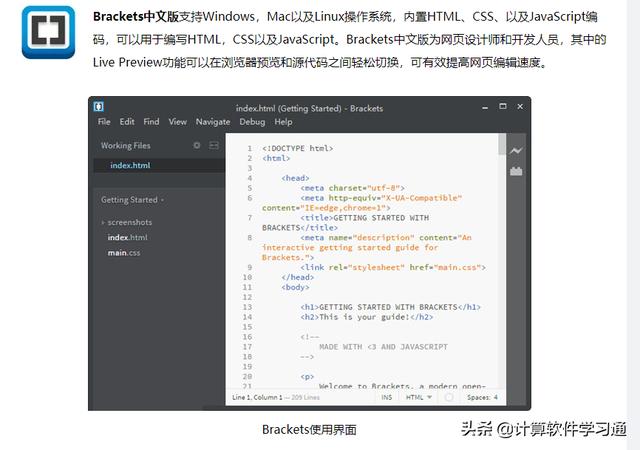Viewport: 640px width, 450px height.
Task: Click the 'Brackets使用界面' caption
Action: tap(309, 430)
